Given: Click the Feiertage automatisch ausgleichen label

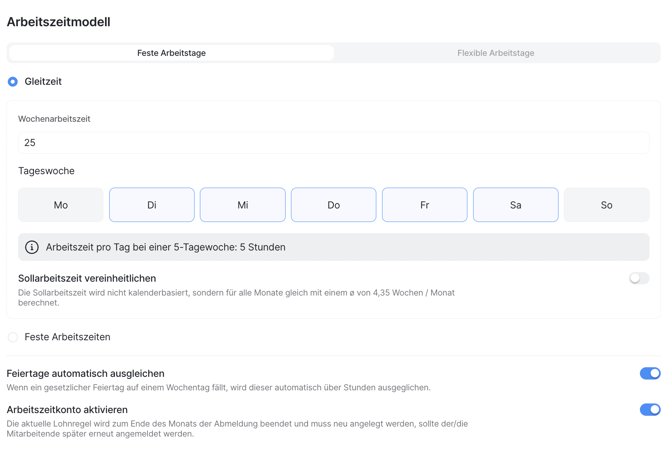Looking at the screenshot, I should tap(85, 373).
